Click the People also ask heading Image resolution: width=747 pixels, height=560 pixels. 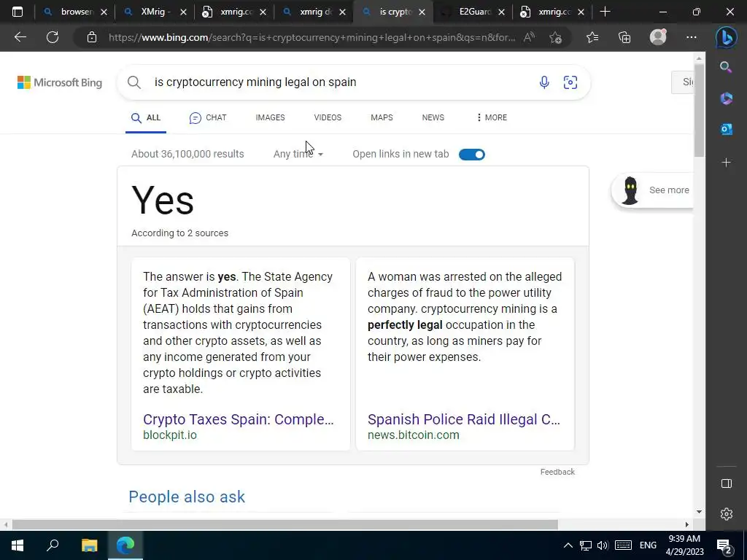[x=187, y=497]
